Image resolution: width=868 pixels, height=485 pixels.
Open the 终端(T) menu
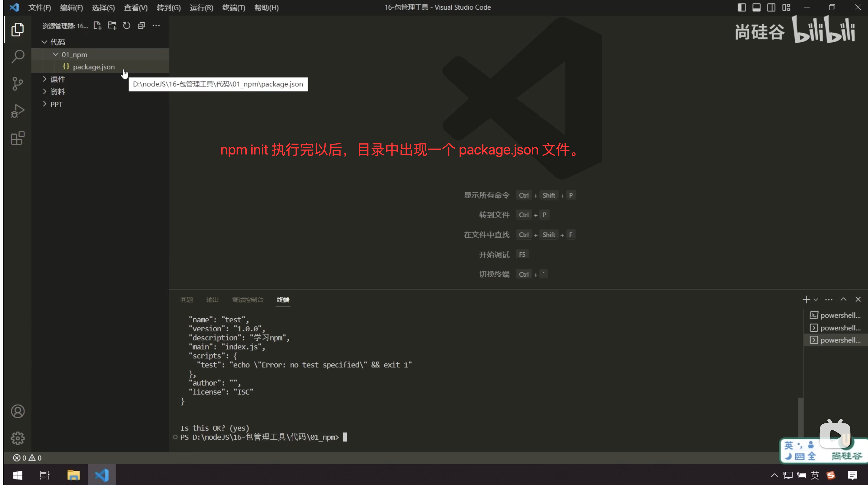234,7
